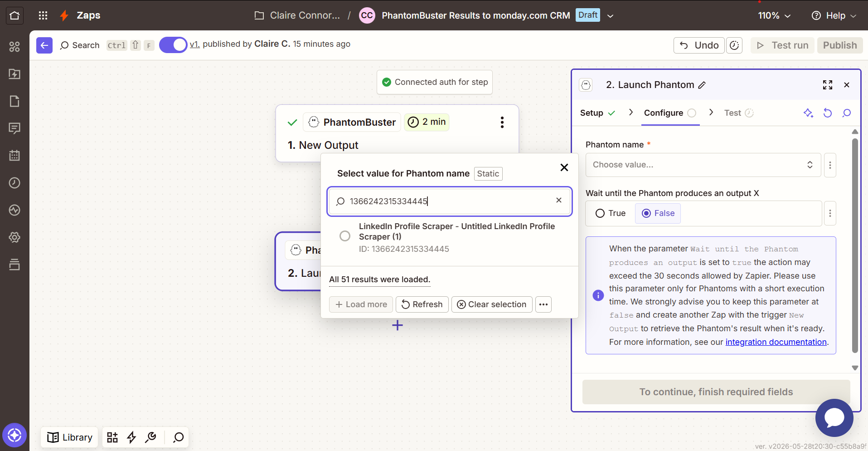Open the Phantom name Choose value dropdown
The height and width of the screenshot is (451, 868).
tap(703, 165)
